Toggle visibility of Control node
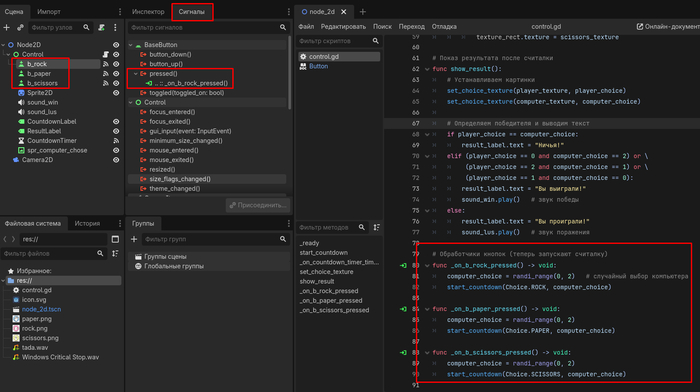The height and width of the screenshot is (392, 700). coord(116,54)
